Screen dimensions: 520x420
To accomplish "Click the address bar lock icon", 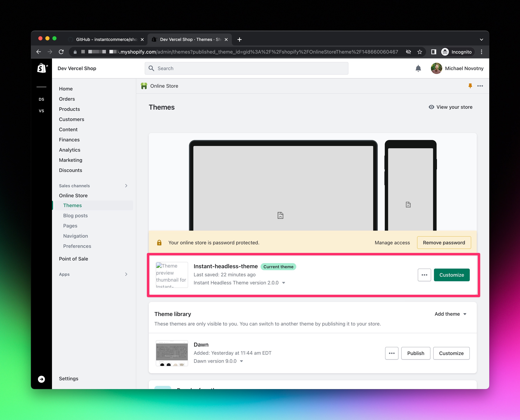I will [75, 52].
